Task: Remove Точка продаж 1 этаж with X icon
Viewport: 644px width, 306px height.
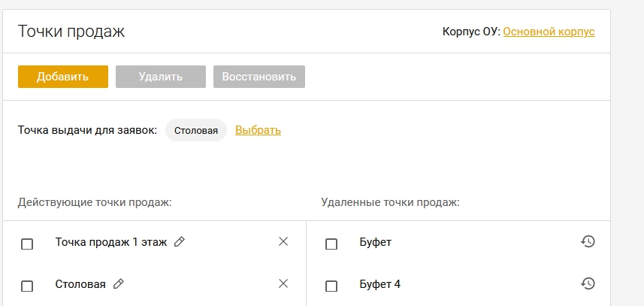Action: [283, 241]
